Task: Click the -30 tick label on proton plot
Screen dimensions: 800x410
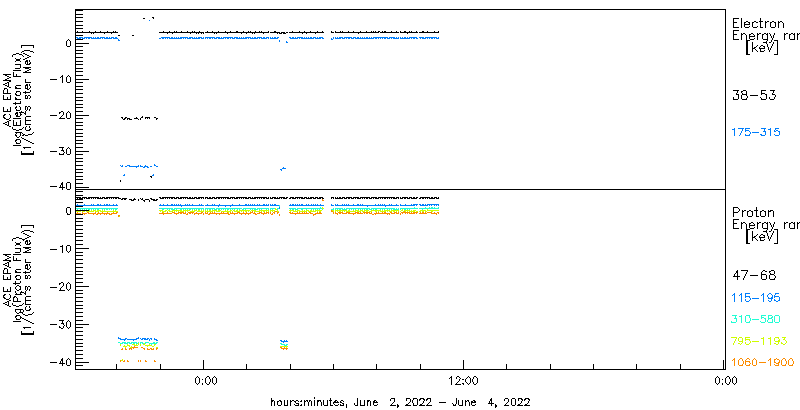Action: 60,324
